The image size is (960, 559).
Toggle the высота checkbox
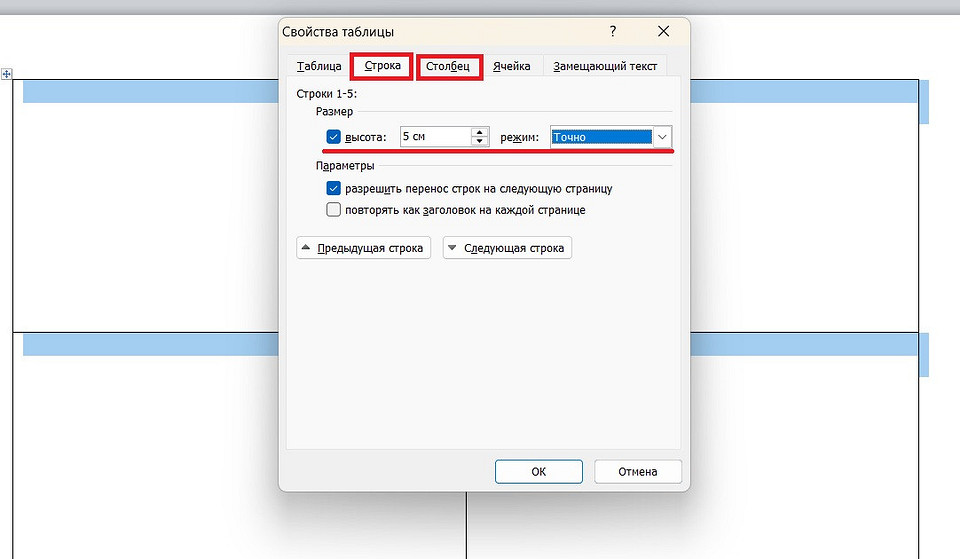coord(334,137)
